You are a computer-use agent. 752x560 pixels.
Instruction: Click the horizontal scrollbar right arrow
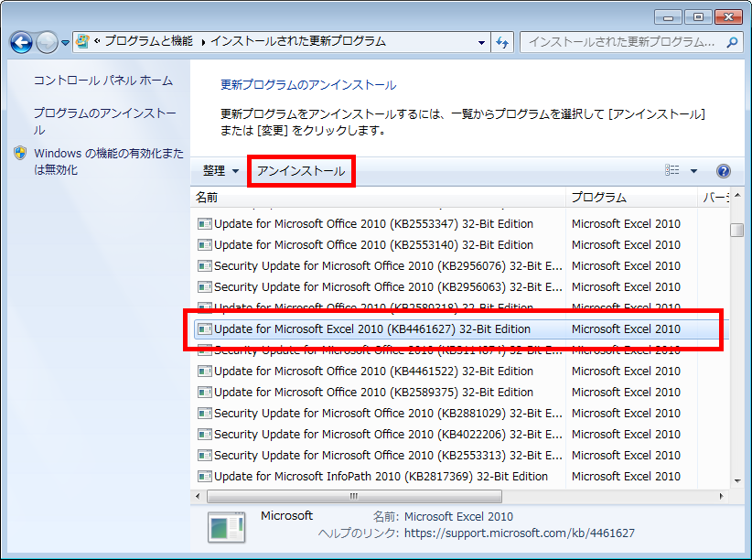click(722, 496)
